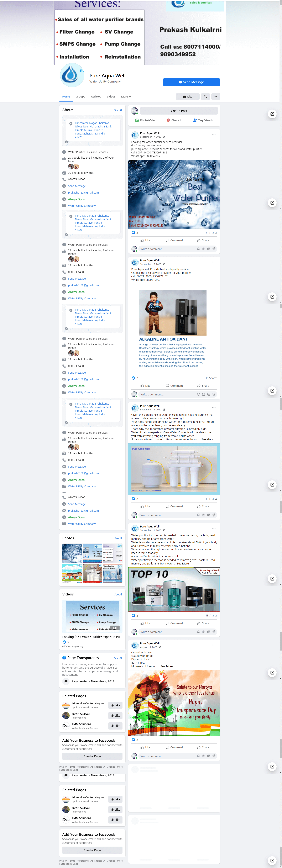Like the September 16 post
Image resolution: width=282 pixels, height=868 pixels.
click(x=146, y=386)
